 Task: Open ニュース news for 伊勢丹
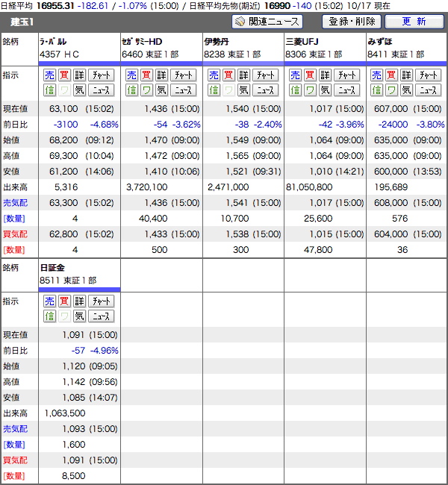[265, 90]
